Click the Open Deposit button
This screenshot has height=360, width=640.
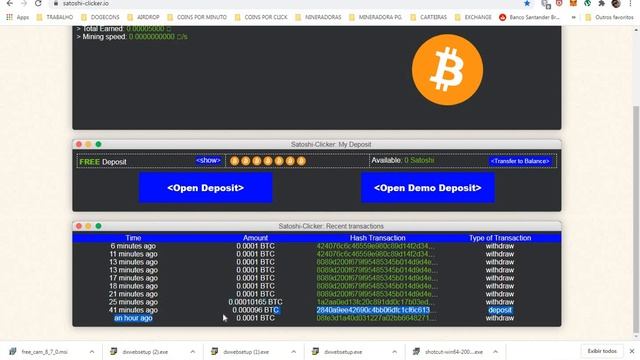pos(205,188)
